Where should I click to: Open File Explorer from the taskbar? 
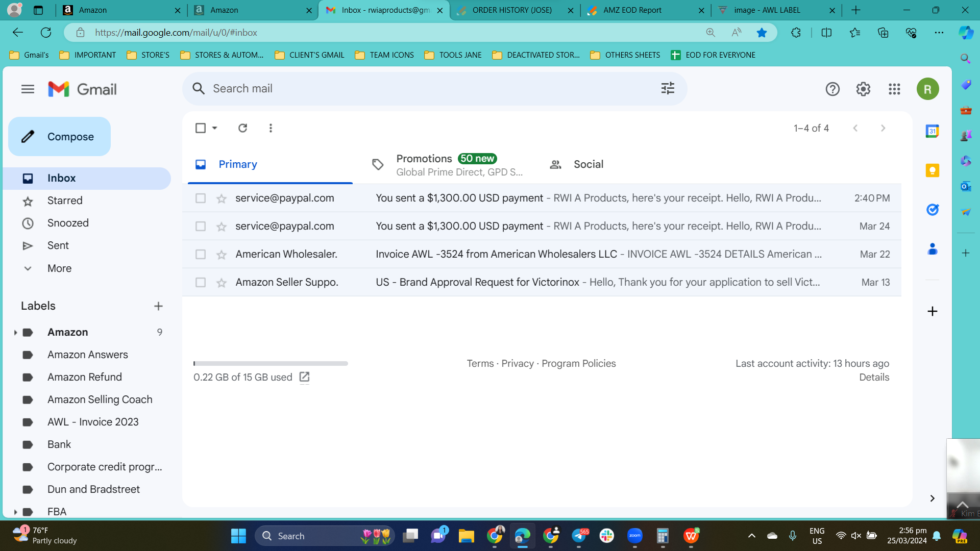466,536
